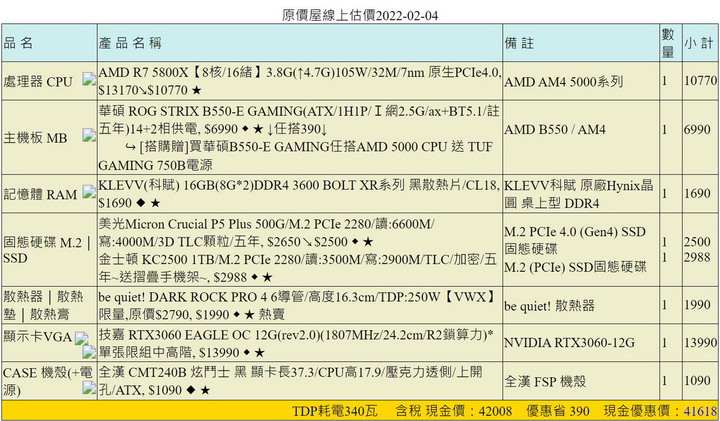Select the 散熱器 | 散熱墊 | 散熱膏 label

point(43,305)
